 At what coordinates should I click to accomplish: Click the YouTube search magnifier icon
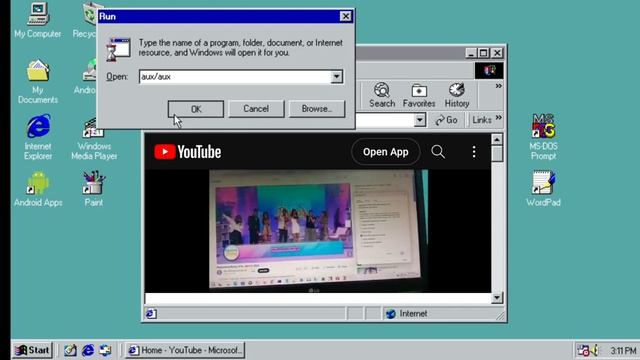pos(438,152)
